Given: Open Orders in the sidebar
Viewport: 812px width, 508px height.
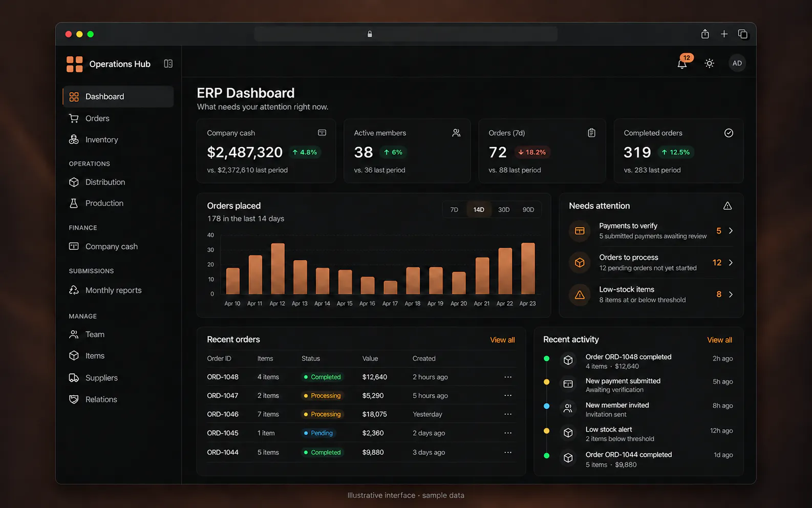Looking at the screenshot, I should click(118, 118).
